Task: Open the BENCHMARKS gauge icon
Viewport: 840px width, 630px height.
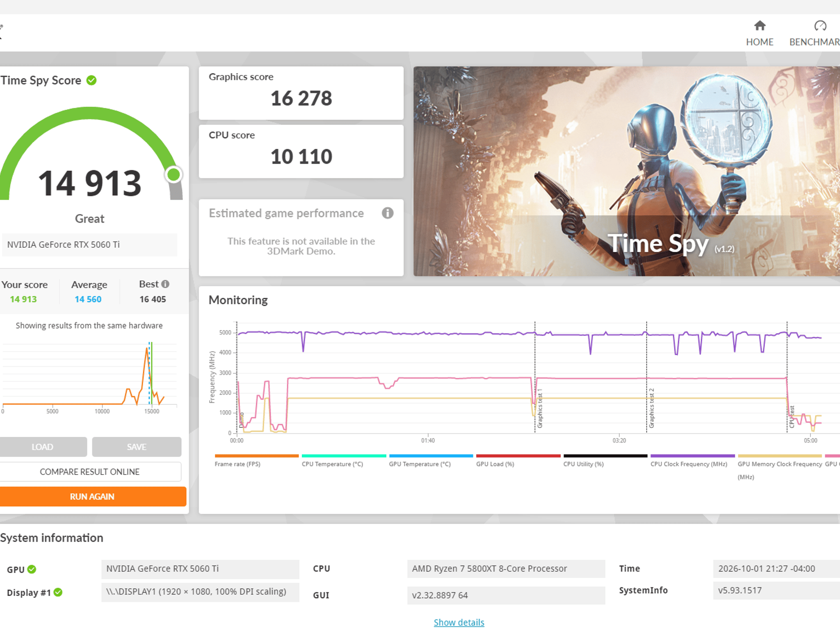Action: click(820, 26)
